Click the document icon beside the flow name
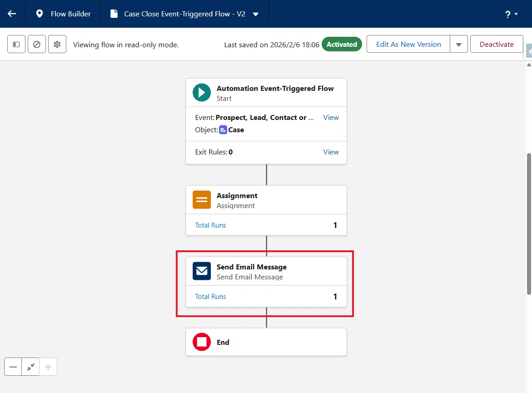The height and width of the screenshot is (393, 532). coord(114,14)
